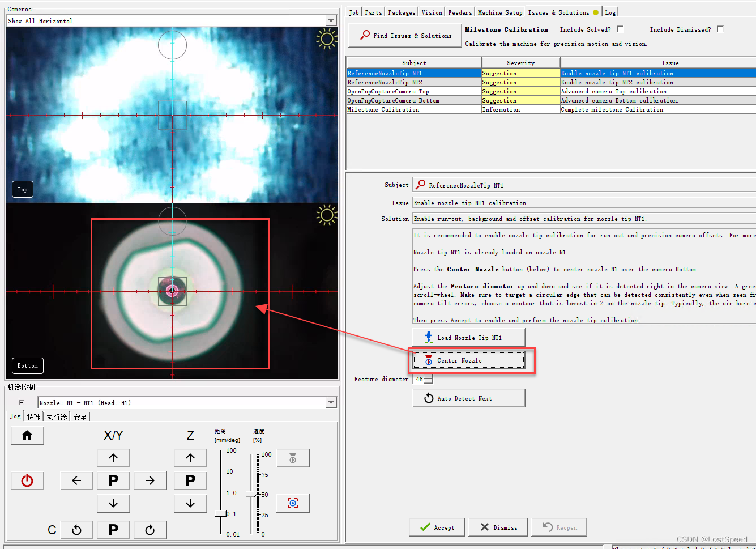
Task: Rotate C axis clockwise
Action: (150, 530)
